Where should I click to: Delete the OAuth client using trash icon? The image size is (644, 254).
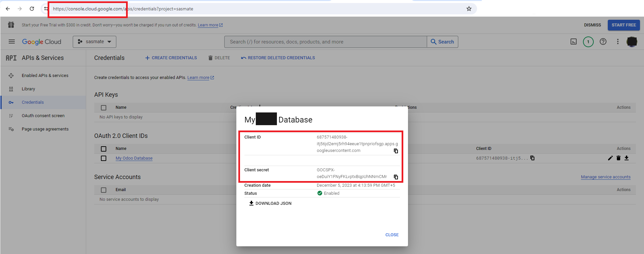click(x=619, y=158)
